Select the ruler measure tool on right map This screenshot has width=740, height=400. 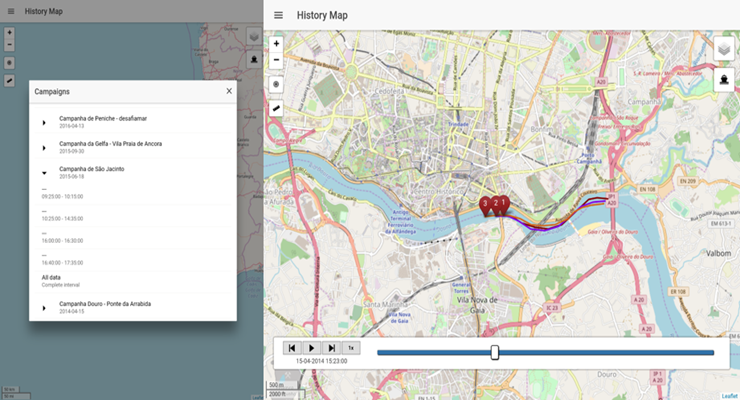(276, 108)
